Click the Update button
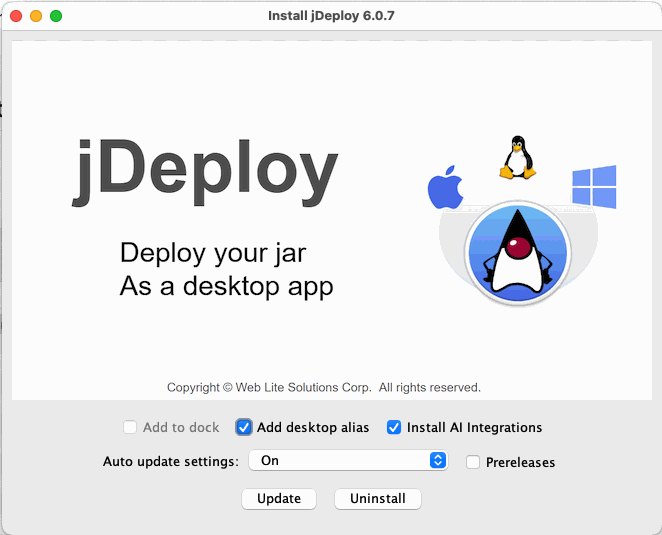This screenshot has width=662, height=535. (x=279, y=499)
